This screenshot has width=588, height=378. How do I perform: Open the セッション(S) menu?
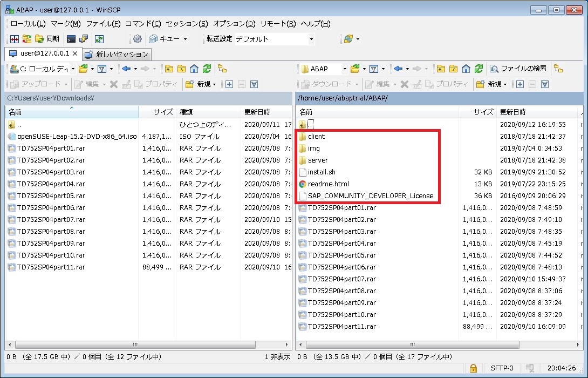[187, 24]
